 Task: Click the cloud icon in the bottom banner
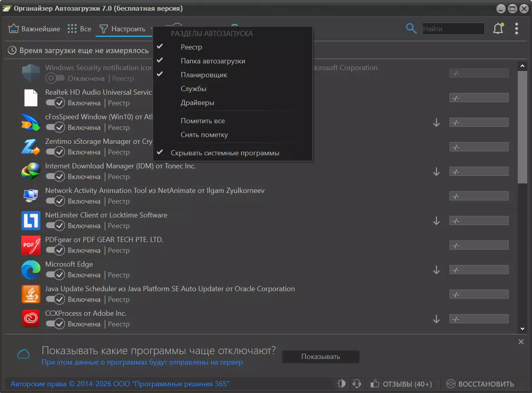click(23, 354)
